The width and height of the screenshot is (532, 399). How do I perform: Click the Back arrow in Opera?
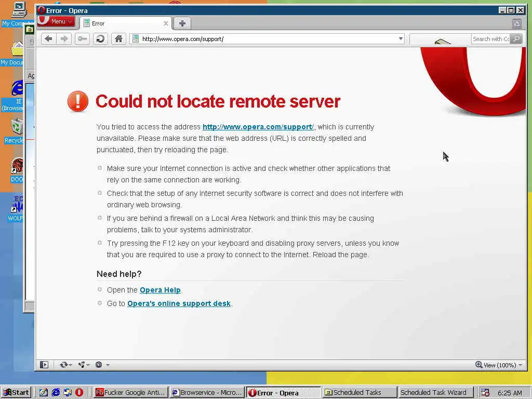coord(48,38)
